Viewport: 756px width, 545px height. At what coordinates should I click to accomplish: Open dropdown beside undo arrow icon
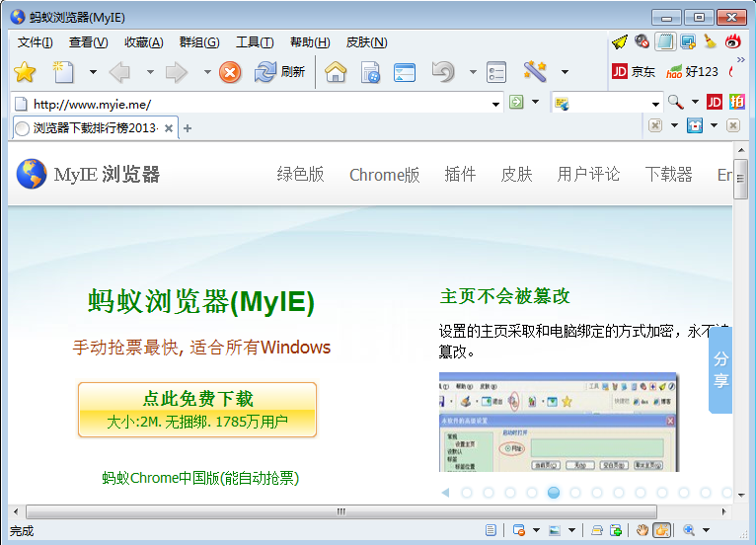473,72
